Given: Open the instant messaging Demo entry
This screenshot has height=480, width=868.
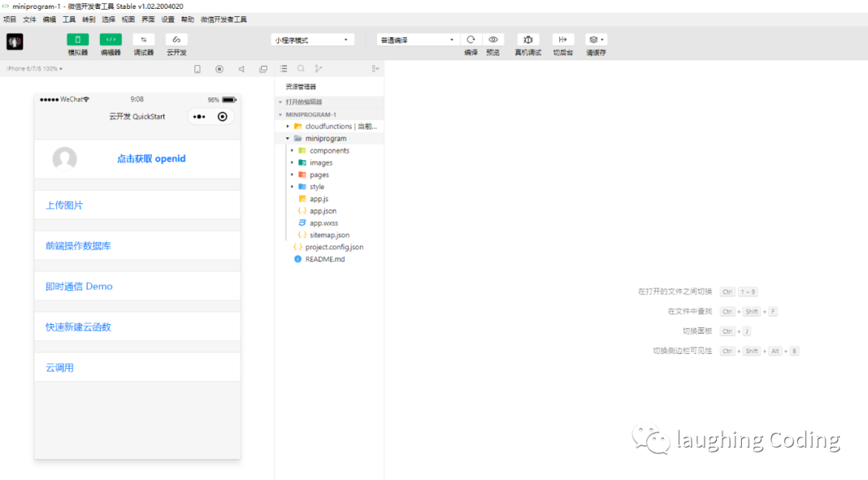Looking at the screenshot, I should [137, 286].
